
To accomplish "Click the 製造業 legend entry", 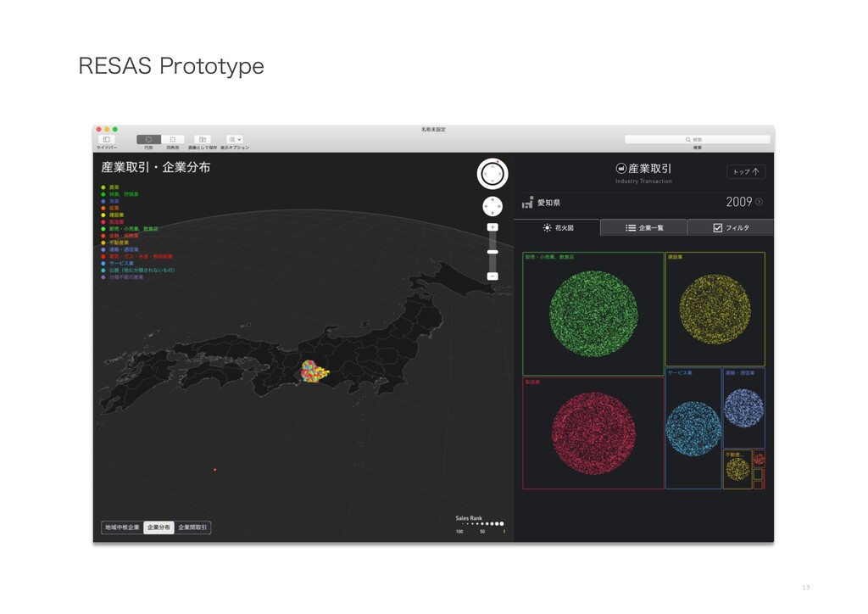I will coord(113,221).
